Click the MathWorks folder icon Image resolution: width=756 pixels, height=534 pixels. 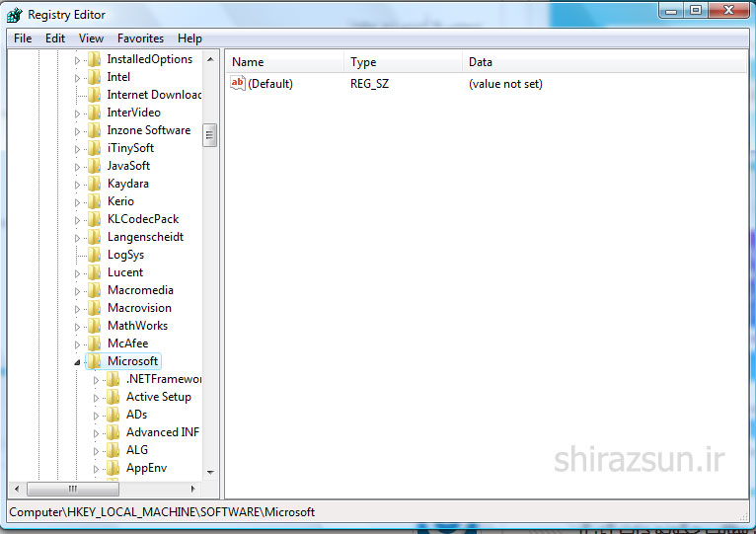pyautogui.click(x=95, y=326)
